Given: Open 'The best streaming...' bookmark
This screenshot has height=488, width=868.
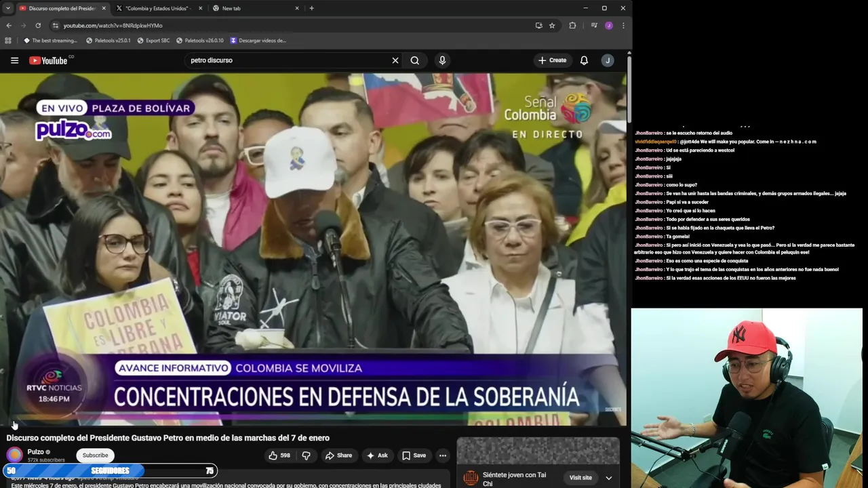Looking at the screenshot, I should tap(50, 41).
